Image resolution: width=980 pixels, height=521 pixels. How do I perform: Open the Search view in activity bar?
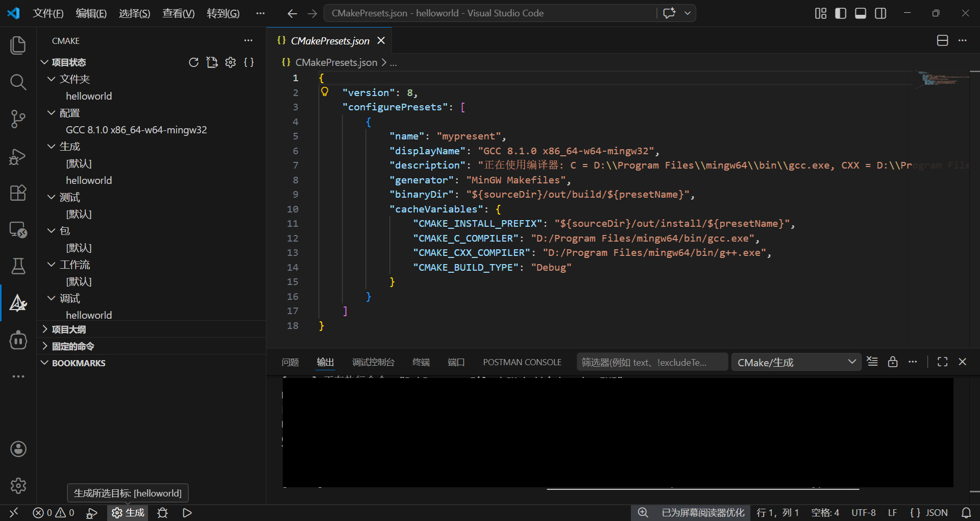pos(18,82)
